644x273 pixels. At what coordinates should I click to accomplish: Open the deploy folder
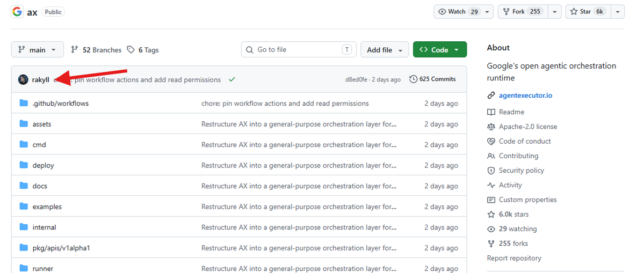(x=43, y=165)
